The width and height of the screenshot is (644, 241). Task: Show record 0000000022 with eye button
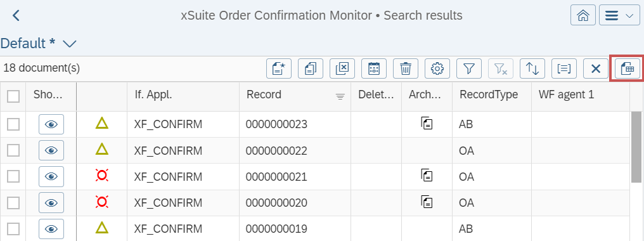click(51, 150)
